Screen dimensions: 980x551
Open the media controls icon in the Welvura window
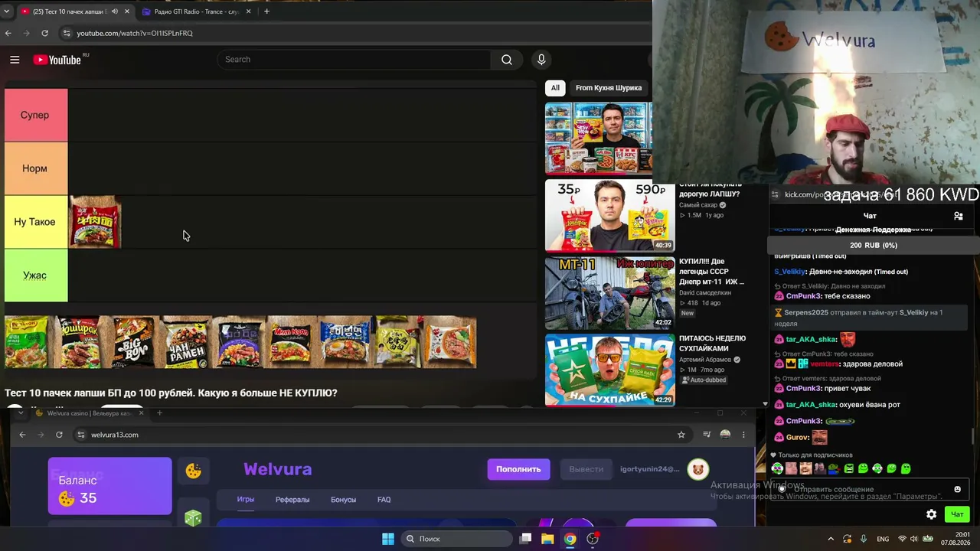[x=707, y=435]
